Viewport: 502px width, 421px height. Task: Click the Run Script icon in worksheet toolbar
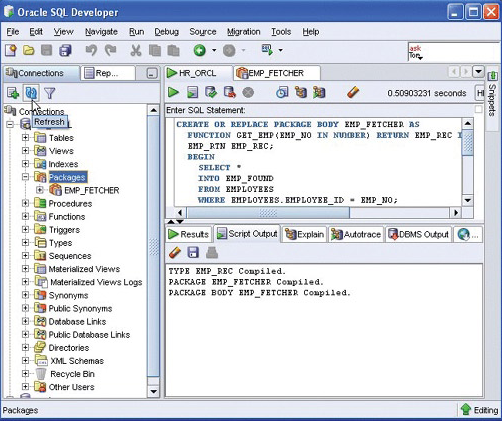tap(192, 92)
